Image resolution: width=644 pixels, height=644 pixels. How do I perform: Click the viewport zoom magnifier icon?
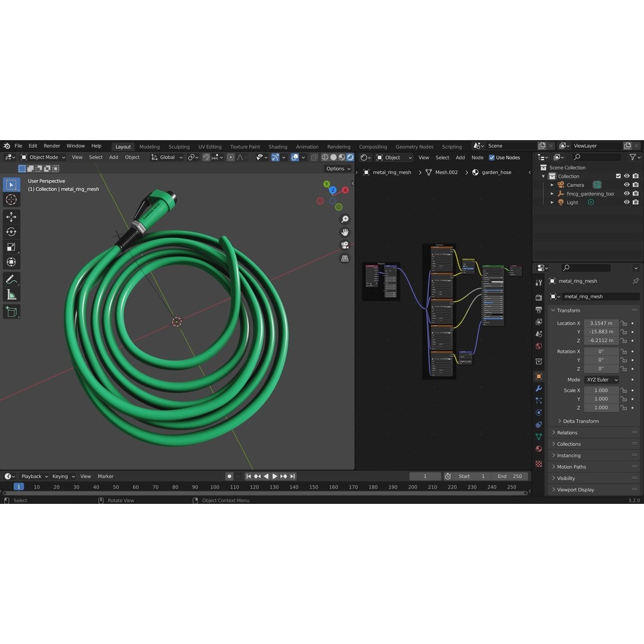[345, 219]
